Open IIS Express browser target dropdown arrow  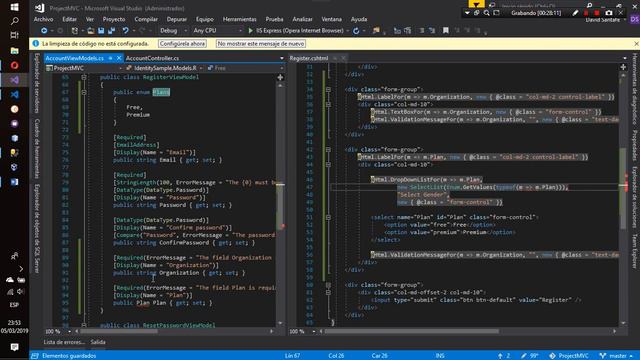348,31
